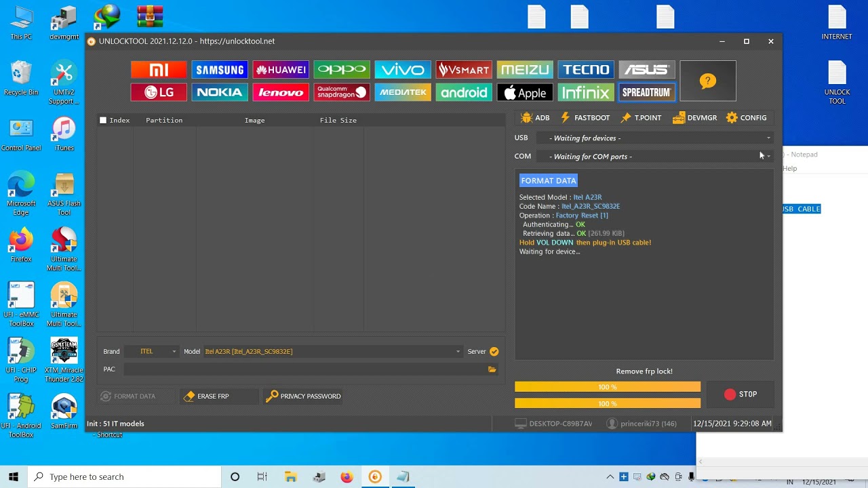Open the Android brand tile
The image size is (868, 488).
(x=464, y=92)
